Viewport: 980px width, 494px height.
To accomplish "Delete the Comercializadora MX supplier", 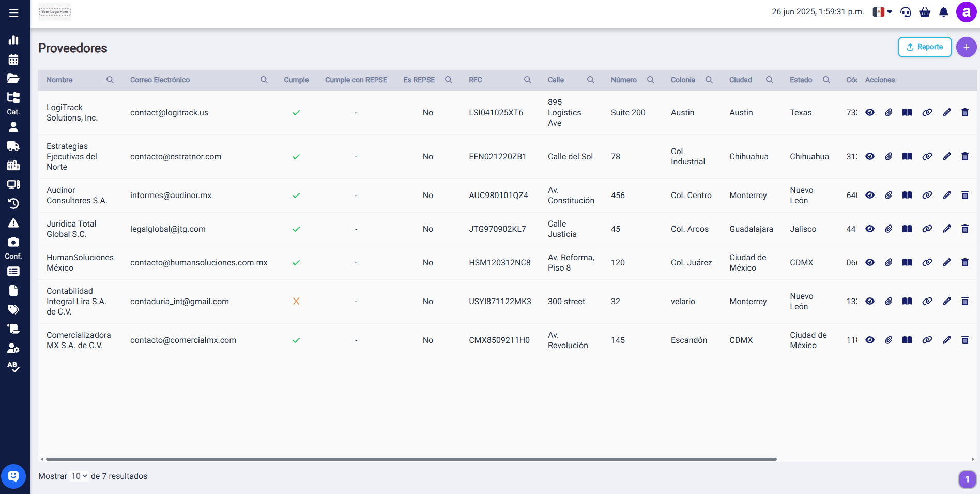I will coord(965,340).
